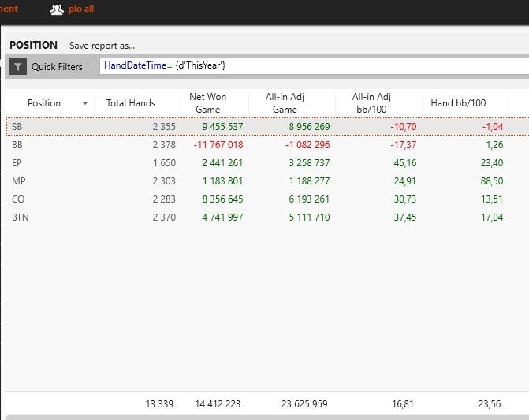Click the Quick Filters button

[x=57, y=67]
